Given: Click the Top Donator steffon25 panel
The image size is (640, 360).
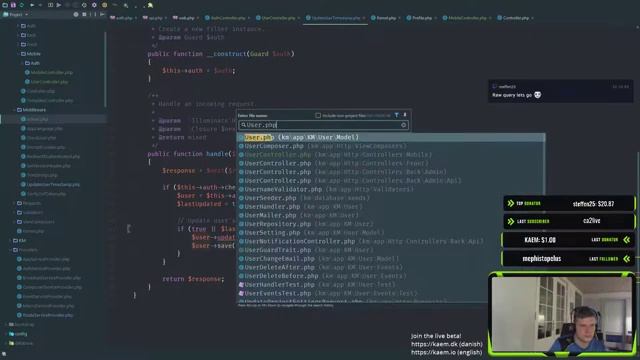Looking at the screenshot, I should [x=569, y=203].
